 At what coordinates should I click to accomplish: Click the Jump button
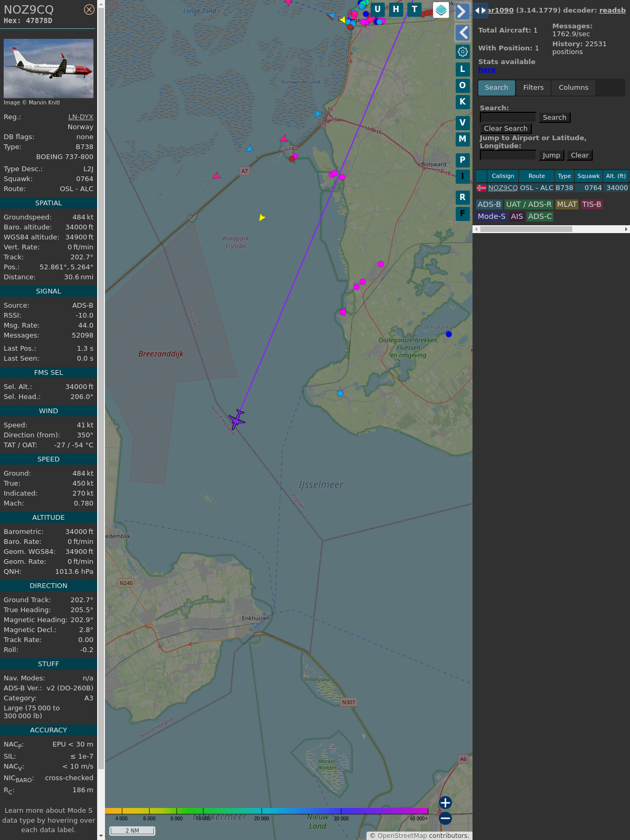(551, 155)
